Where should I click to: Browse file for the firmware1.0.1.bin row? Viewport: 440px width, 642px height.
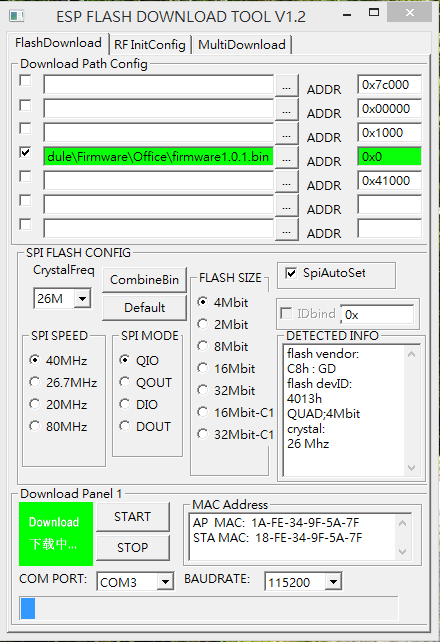[287, 157]
